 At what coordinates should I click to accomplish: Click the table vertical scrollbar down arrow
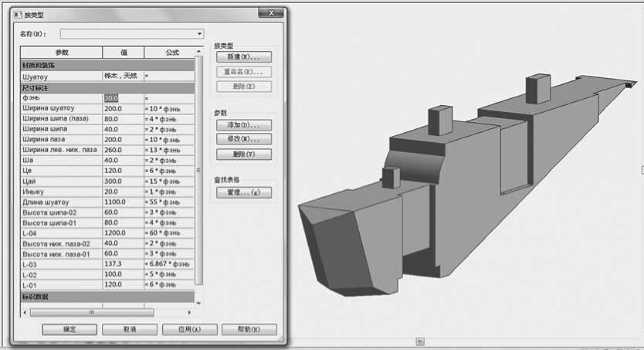[x=199, y=303]
